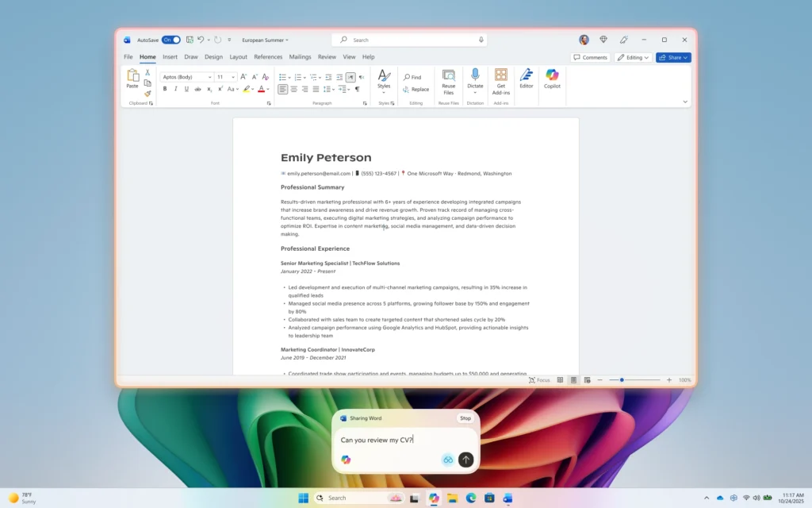Switch to the Review ribbon tab
Viewport: 812px width, 508px height.
(x=326, y=56)
